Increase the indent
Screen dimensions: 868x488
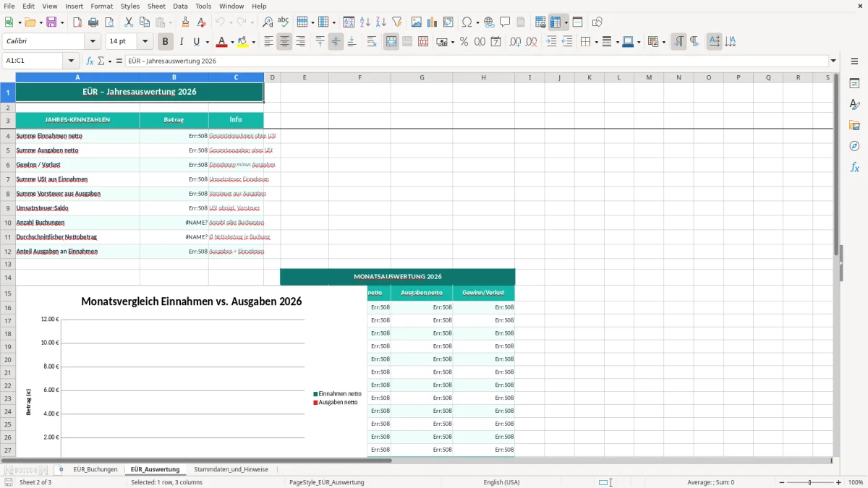click(x=551, y=42)
